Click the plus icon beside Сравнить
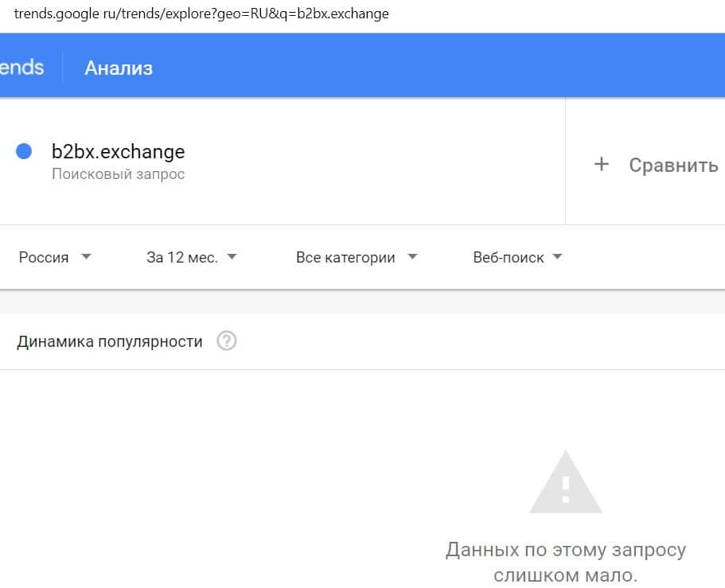This screenshot has width=725, height=588. click(602, 165)
